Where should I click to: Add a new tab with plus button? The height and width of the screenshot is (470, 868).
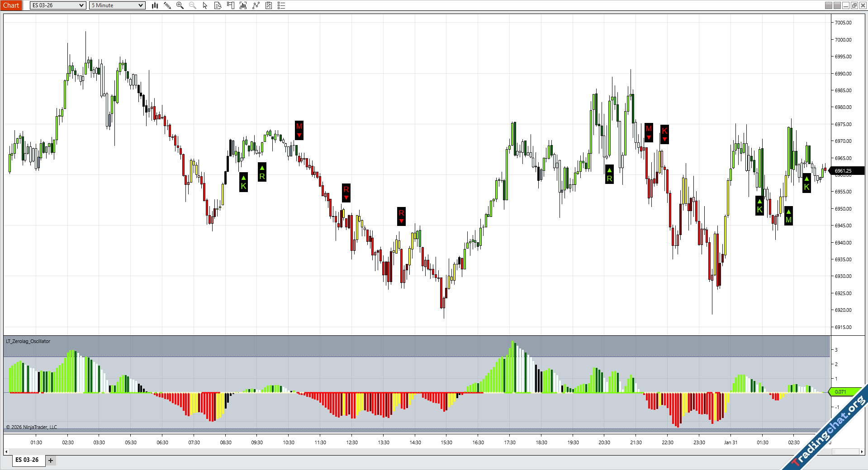point(51,461)
